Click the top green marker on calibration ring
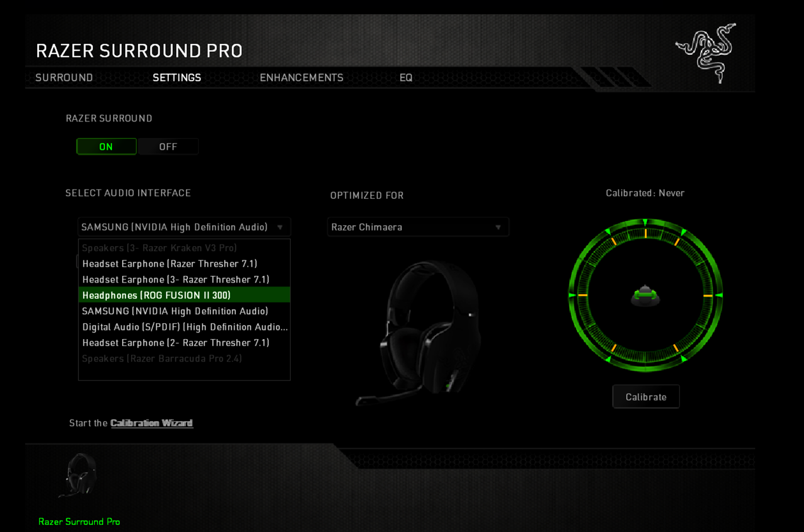This screenshot has height=532, width=804. click(645, 222)
